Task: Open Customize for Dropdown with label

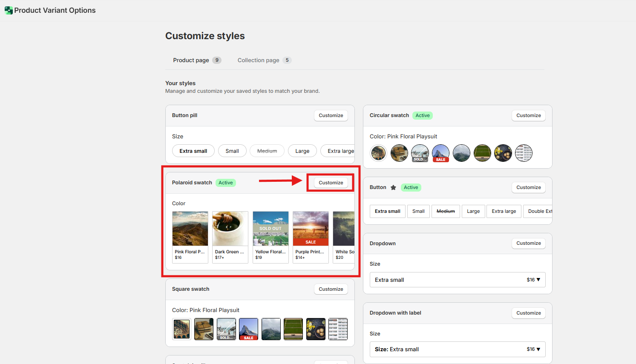Action: pyautogui.click(x=528, y=313)
